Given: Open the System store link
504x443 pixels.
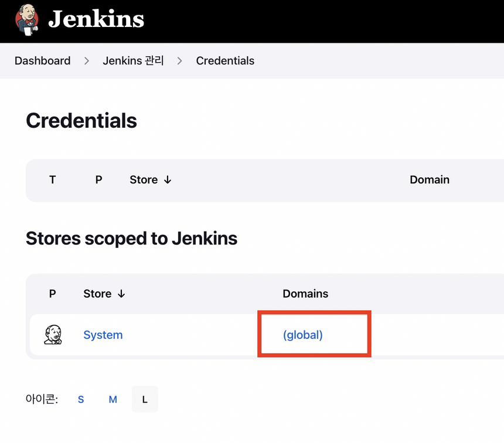Looking at the screenshot, I should [103, 335].
